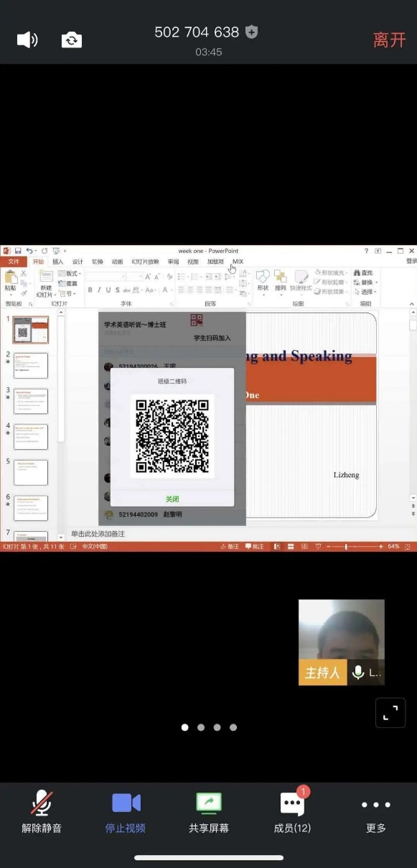Open 更多 more options menu
417x868 pixels.
[x=376, y=812]
